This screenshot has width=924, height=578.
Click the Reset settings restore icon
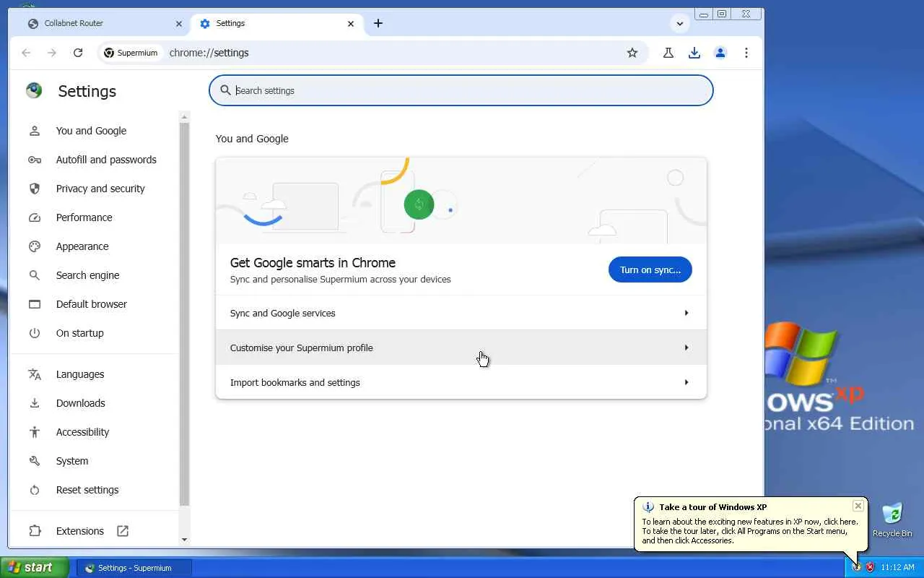35,490
